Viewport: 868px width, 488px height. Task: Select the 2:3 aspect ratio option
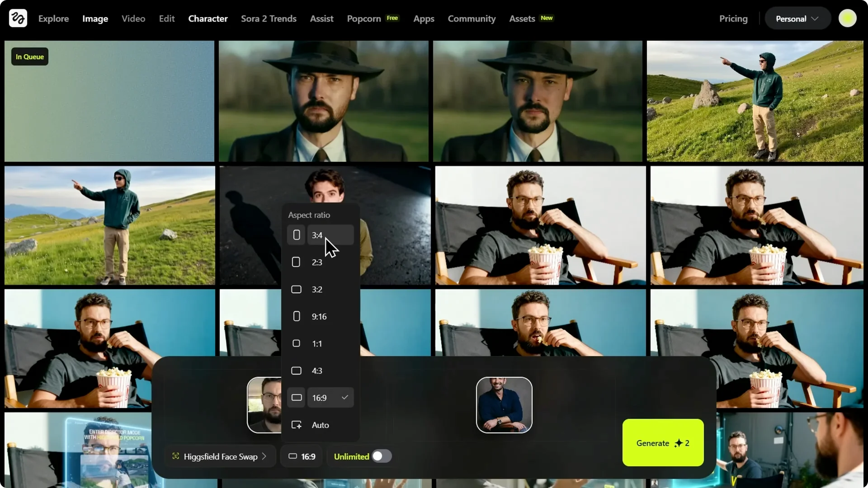(316, 262)
